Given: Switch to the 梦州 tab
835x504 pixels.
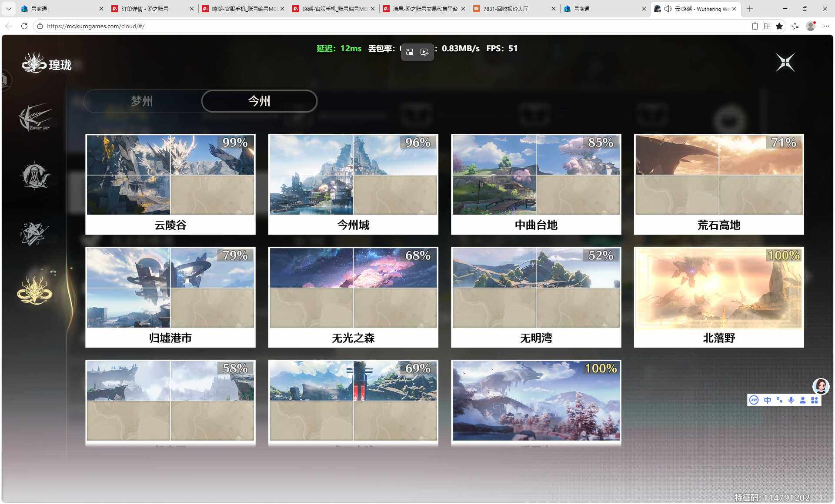Looking at the screenshot, I should [x=142, y=101].
